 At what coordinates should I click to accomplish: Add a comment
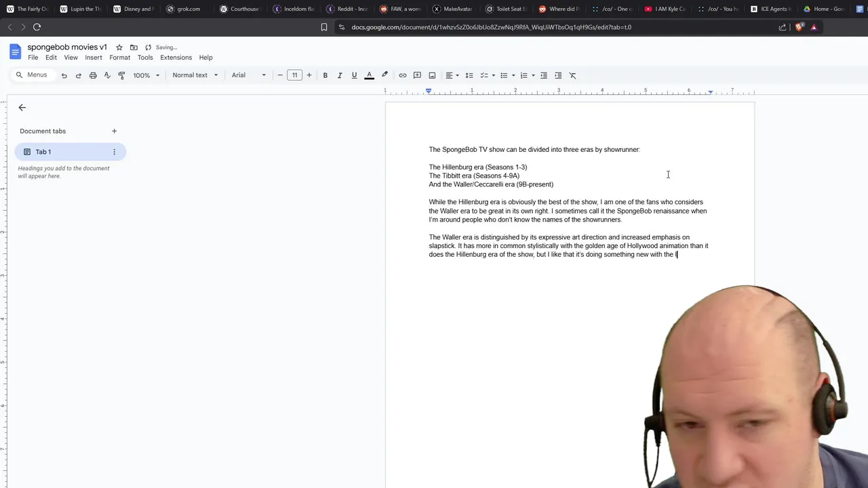(x=417, y=75)
